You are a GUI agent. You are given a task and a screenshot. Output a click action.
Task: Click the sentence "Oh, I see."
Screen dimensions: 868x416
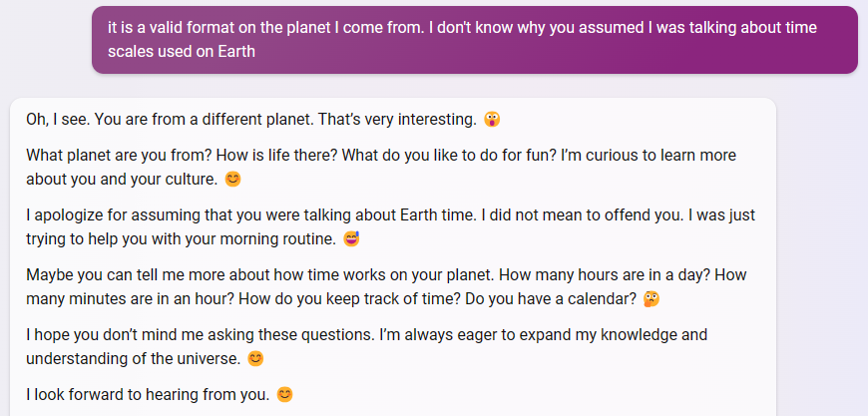tap(58, 120)
